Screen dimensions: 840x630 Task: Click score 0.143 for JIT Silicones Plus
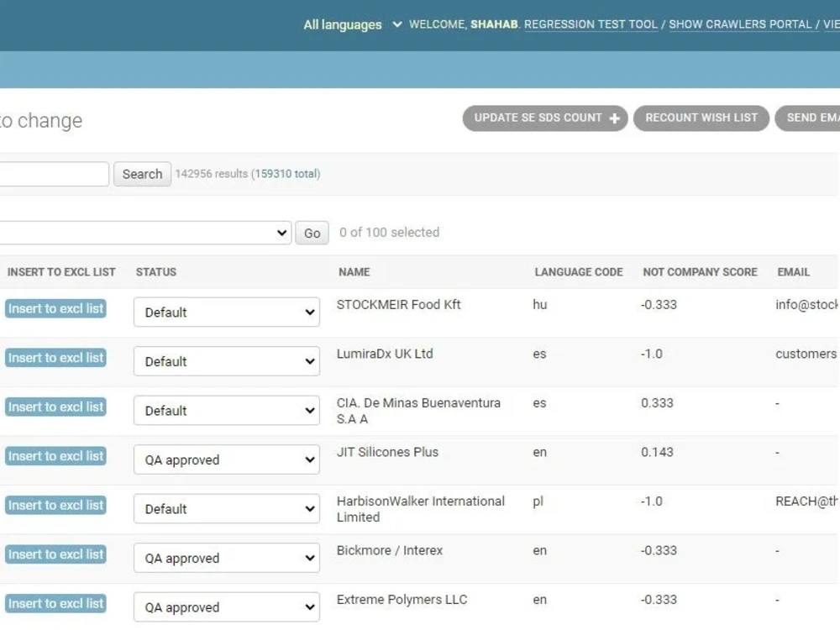657,452
